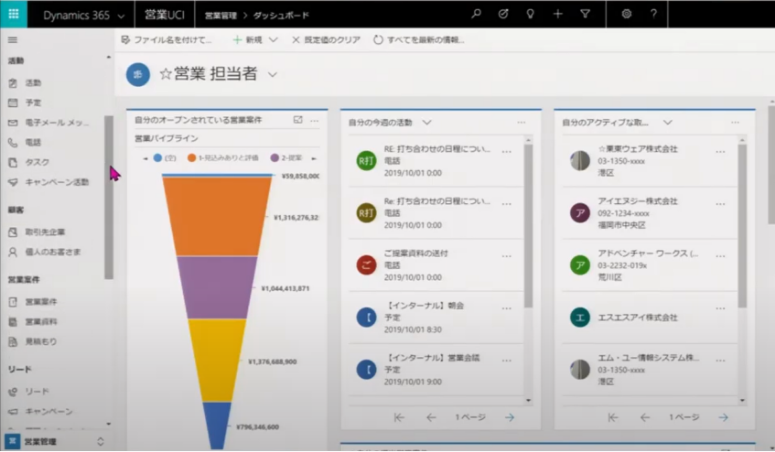Click the help question mark icon
This screenshot has width=775, height=452.
click(x=653, y=14)
